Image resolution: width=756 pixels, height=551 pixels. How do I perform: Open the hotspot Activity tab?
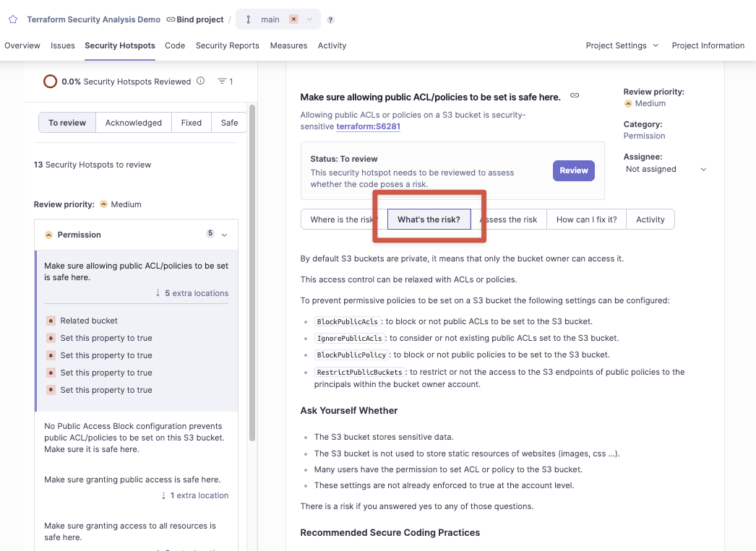[x=650, y=220]
